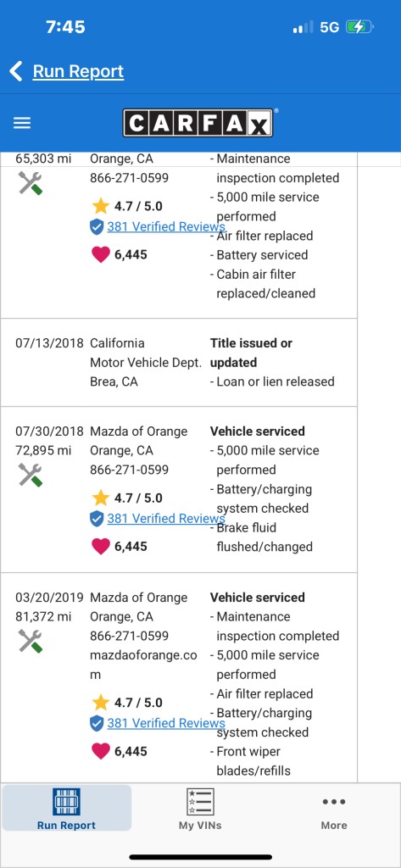Tap the pink heart in 07/30/2018 entry

(x=100, y=547)
